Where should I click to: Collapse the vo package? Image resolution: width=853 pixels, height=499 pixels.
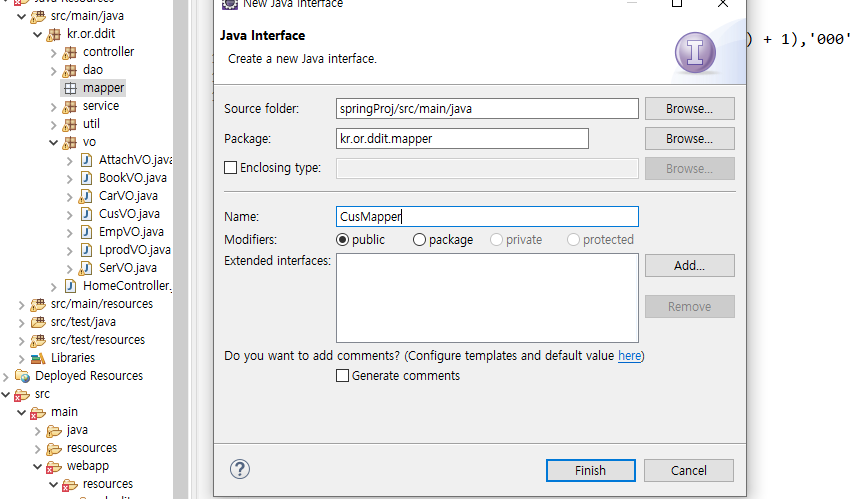tap(53, 143)
